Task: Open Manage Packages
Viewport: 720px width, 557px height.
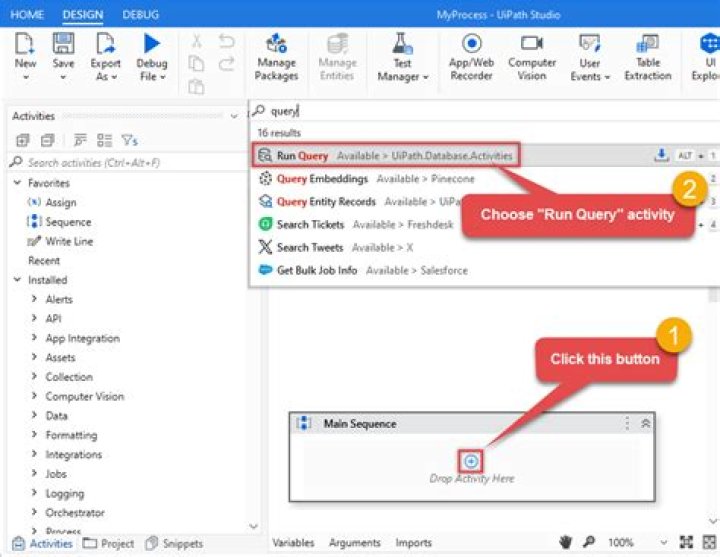Action: point(276,57)
